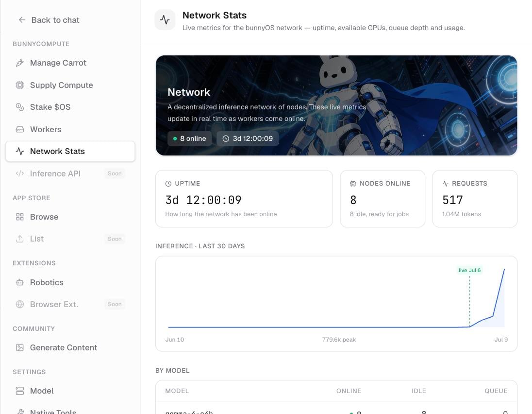Open Workers page
This screenshot has height=414, width=532.
pos(70,129)
